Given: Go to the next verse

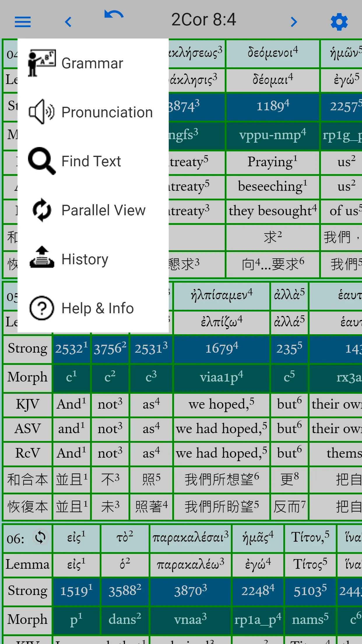Looking at the screenshot, I should [x=294, y=22].
